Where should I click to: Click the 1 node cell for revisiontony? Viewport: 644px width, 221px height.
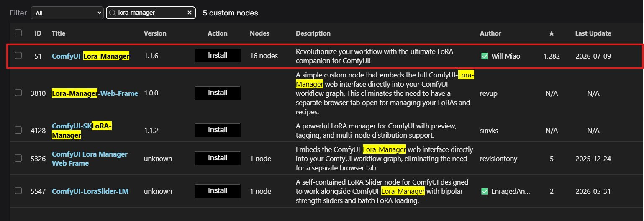pos(260,159)
